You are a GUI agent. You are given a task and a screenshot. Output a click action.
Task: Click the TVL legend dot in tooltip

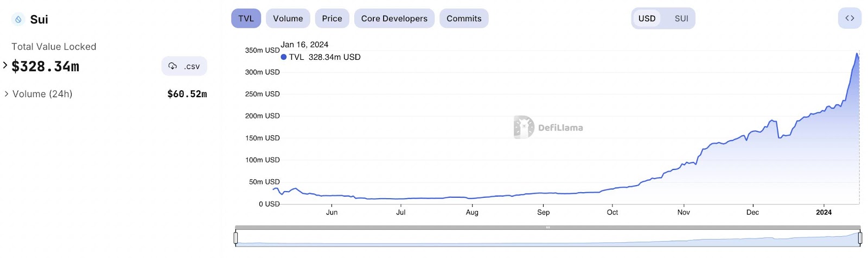click(284, 57)
